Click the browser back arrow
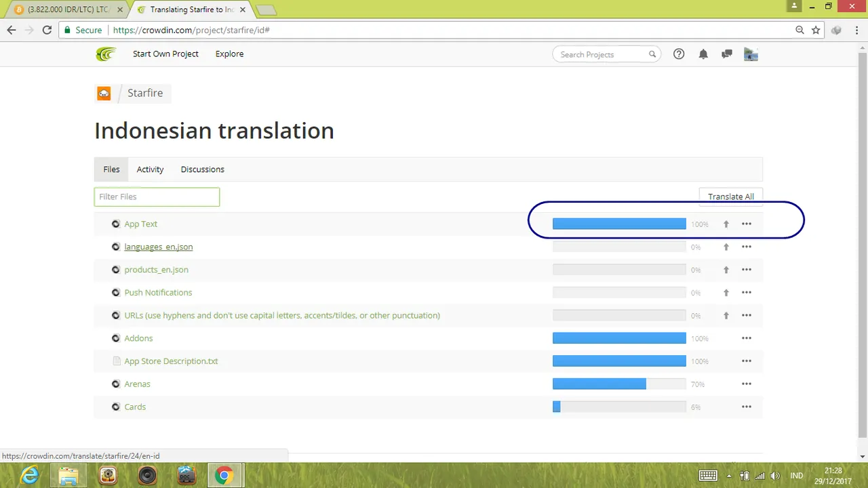The height and width of the screenshot is (488, 868). [x=12, y=30]
